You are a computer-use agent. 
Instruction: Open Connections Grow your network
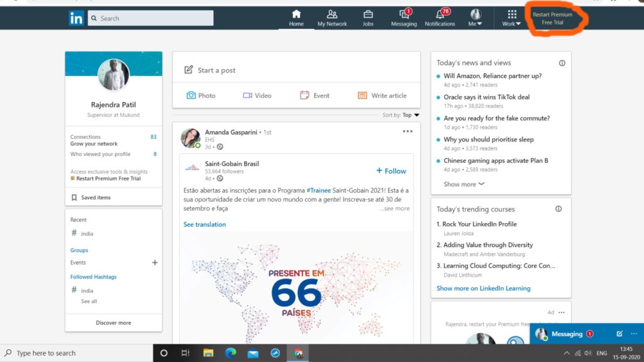(x=113, y=140)
